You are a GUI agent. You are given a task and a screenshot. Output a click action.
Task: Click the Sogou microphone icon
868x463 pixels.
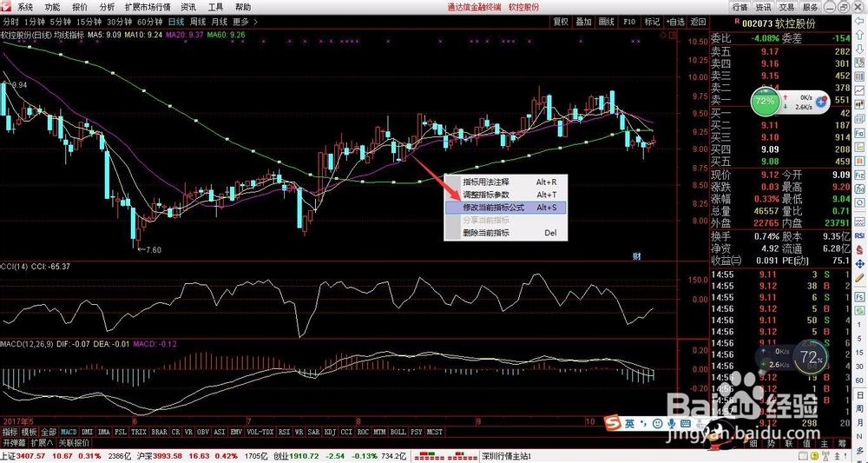click(672, 424)
